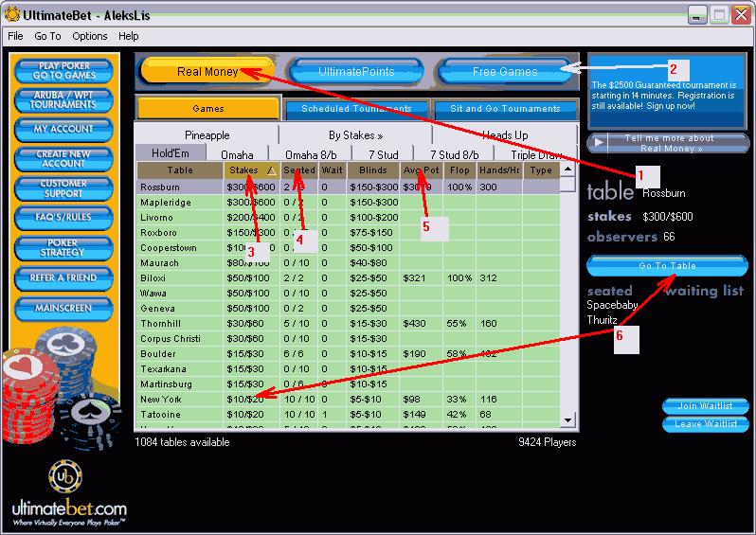Select the Biloxi table row
756x535 pixels.
click(348, 278)
